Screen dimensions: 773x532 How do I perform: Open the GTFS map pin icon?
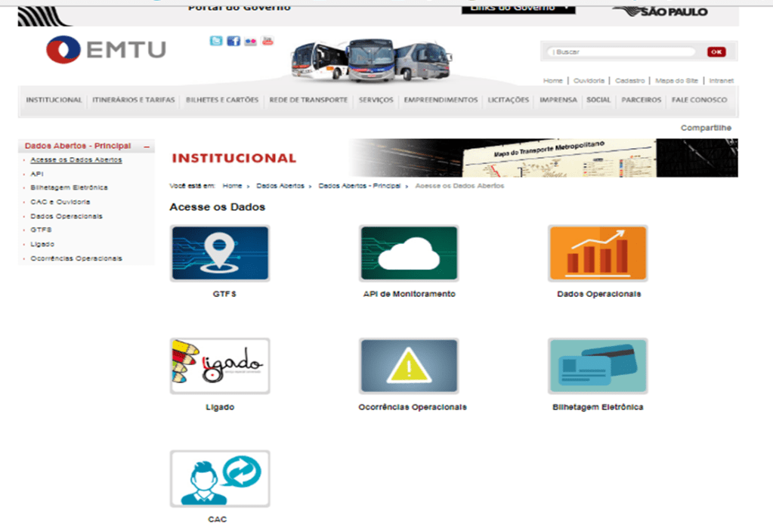(219, 253)
